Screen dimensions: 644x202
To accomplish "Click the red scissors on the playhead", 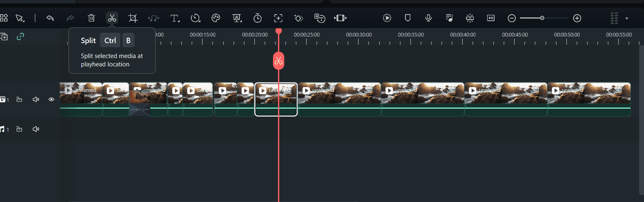I will click(x=278, y=61).
